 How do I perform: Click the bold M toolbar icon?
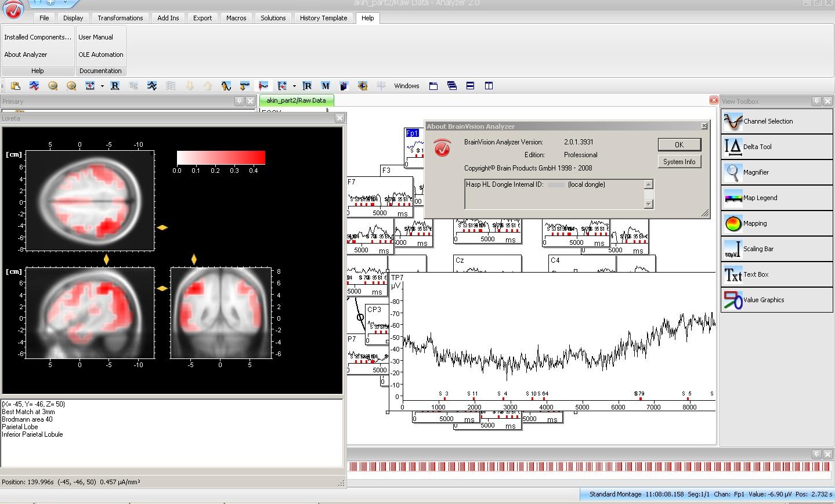tap(326, 86)
